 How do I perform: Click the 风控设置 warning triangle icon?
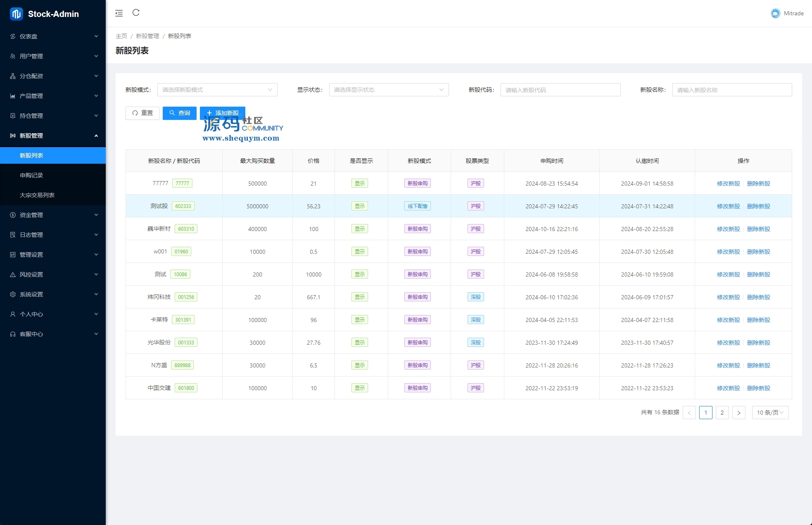[13, 274]
